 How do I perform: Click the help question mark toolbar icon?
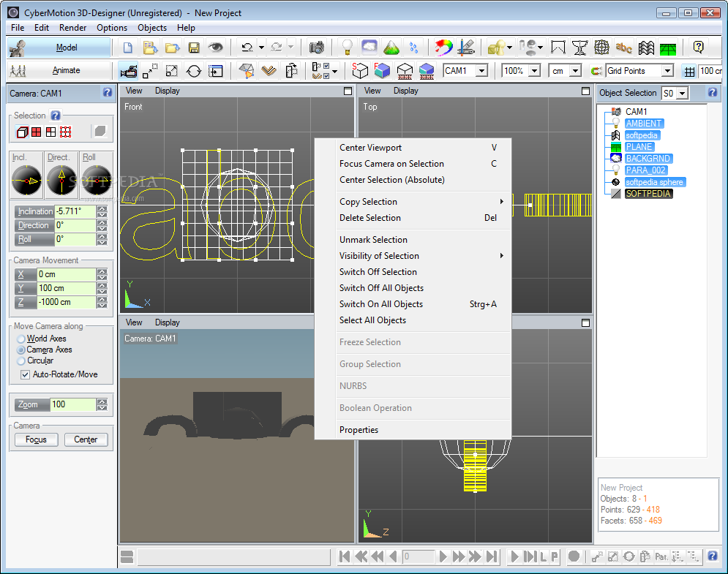click(x=698, y=48)
